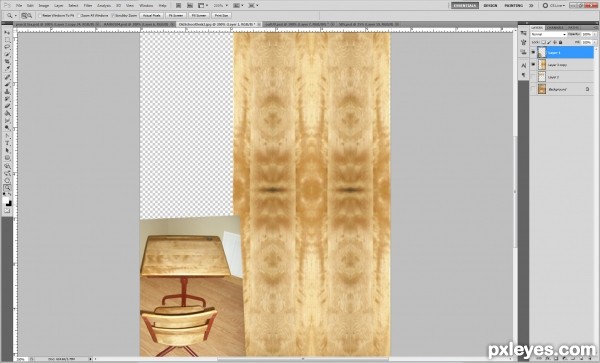Open the Window menu
The width and height of the screenshot is (600, 363).
point(146,6)
